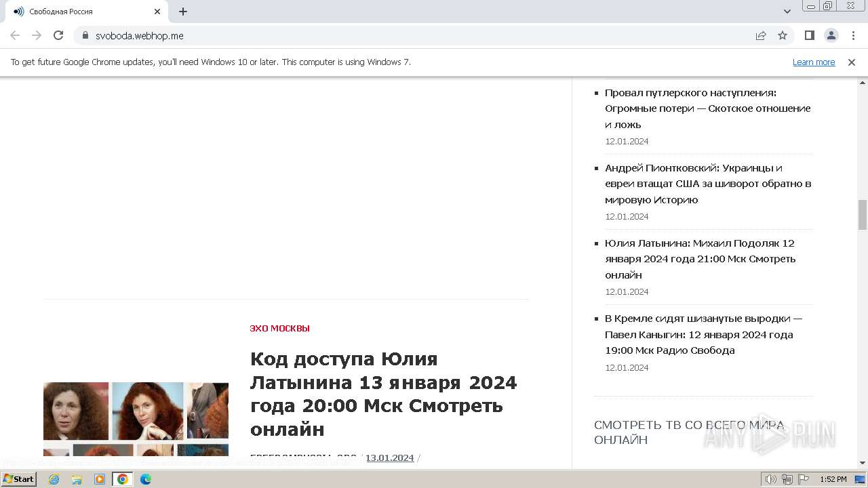Open the volume speaker tray icon
868x488 pixels.
(x=771, y=479)
